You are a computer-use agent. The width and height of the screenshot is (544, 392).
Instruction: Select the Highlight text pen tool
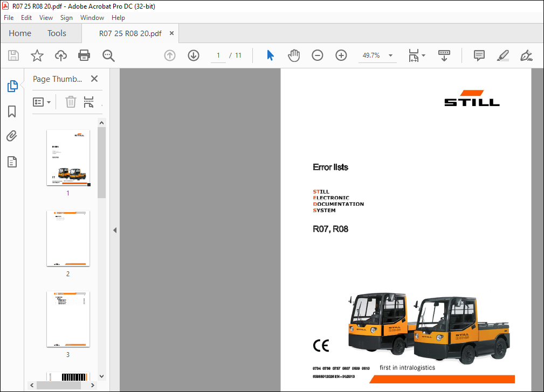click(x=502, y=55)
